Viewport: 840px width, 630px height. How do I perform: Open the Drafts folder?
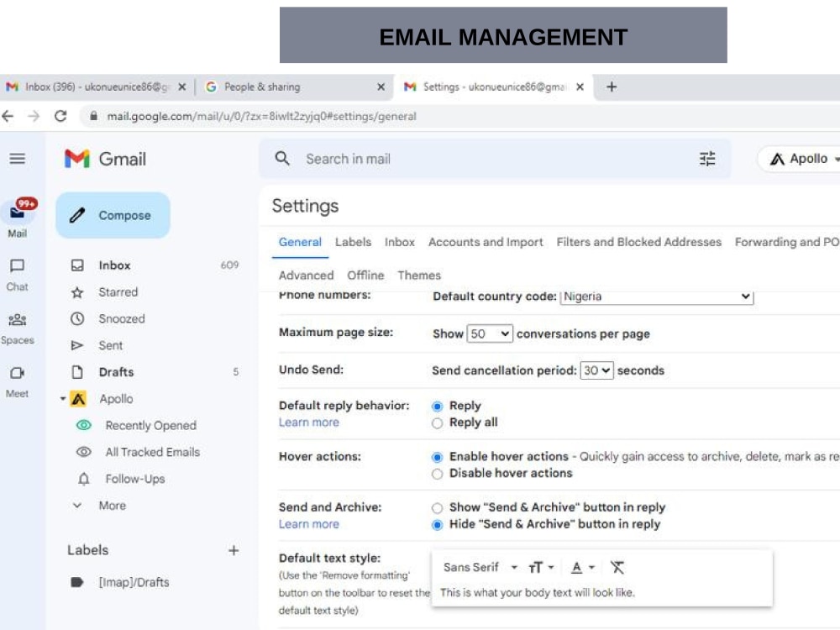coord(153,372)
